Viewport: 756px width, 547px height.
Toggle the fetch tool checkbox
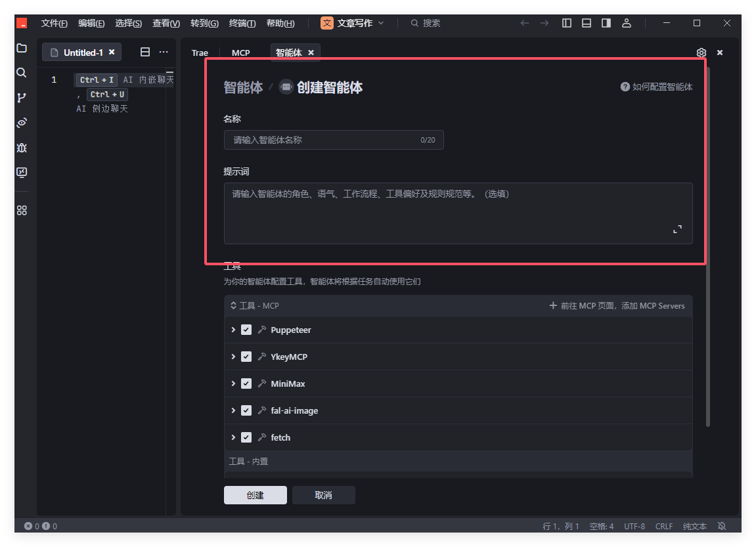point(246,437)
